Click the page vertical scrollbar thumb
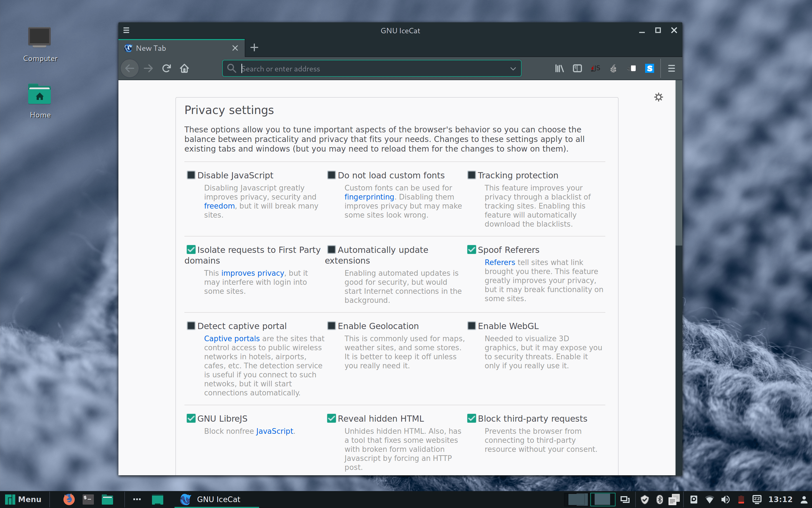 pyautogui.click(x=679, y=163)
